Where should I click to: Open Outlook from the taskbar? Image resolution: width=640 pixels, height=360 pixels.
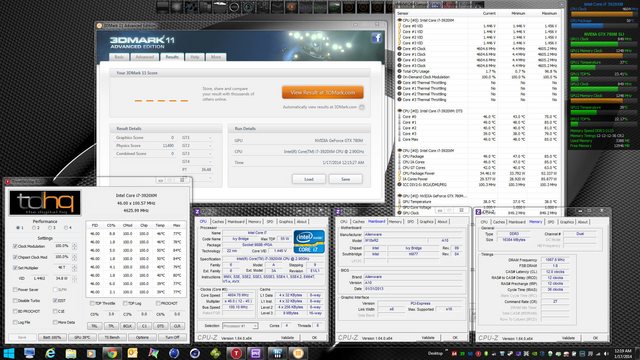coord(132,353)
